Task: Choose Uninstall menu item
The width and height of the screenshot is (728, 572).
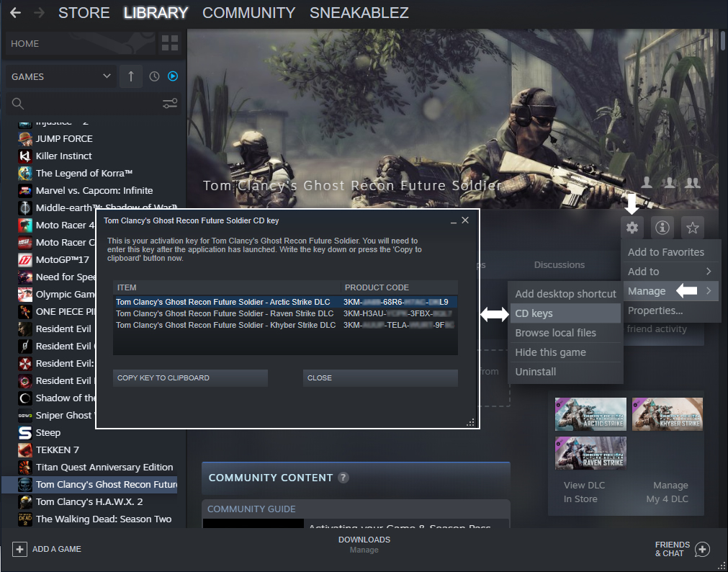Action: (565, 372)
